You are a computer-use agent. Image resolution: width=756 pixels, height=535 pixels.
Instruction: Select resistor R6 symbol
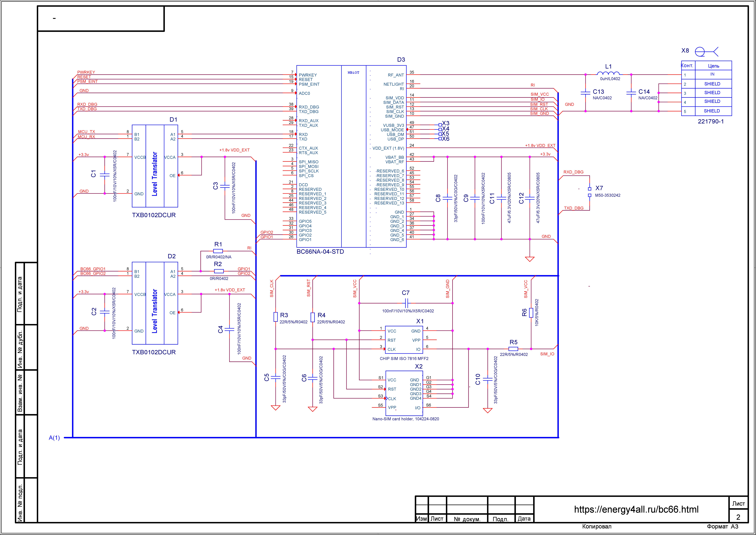pyautogui.click(x=531, y=313)
